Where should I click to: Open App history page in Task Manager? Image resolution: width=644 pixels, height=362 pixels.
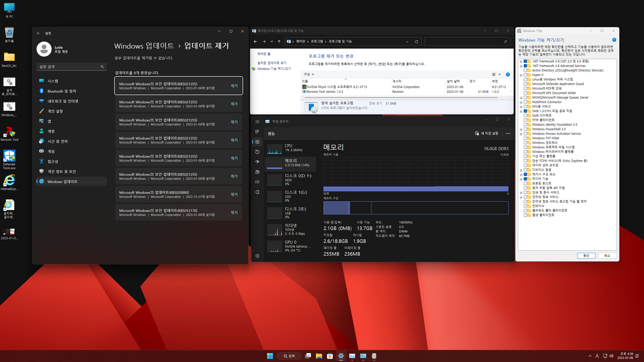click(257, 152)
